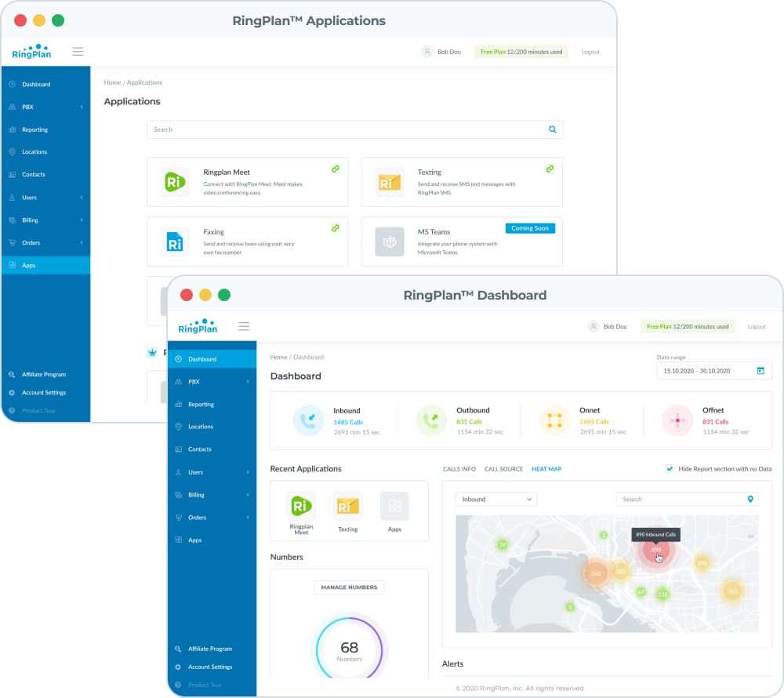This screenshot has width=784, height=698.
Task: Click the Coming Soon badge on MS Teams
Action: [530, 228]
